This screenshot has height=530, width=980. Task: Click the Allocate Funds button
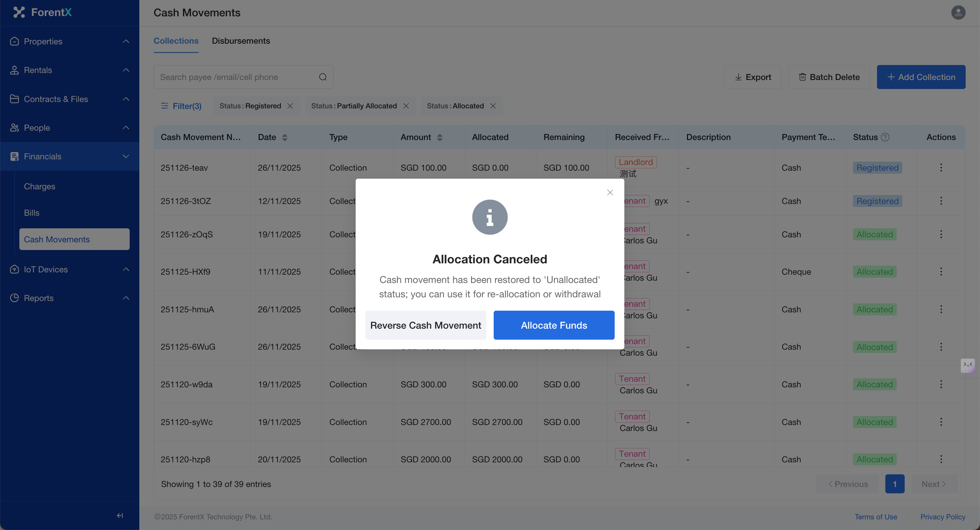(554, 325)
